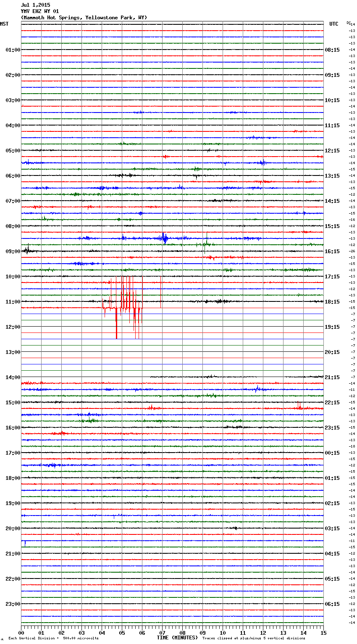This screenshot has height=644, width=357.
Task: Click the 'Jul 1,2015' date header
Action: click(35, 5)
